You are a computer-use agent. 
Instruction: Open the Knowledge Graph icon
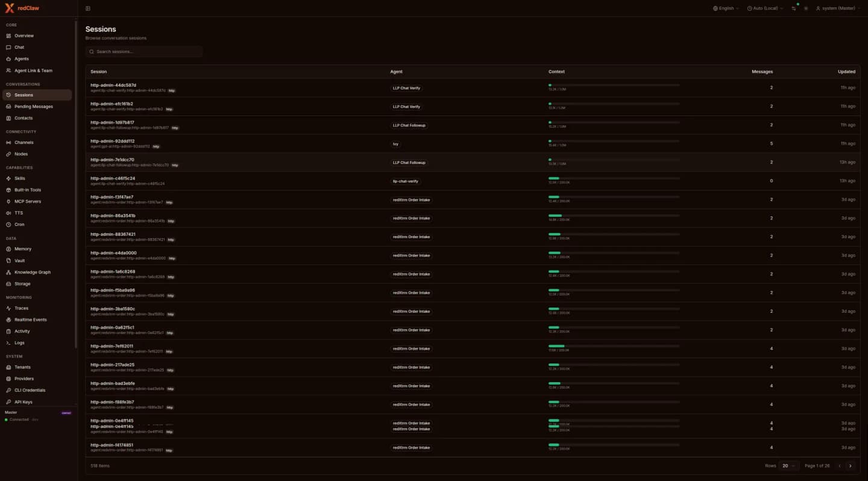pyautogui.click(x=8, y=272)
